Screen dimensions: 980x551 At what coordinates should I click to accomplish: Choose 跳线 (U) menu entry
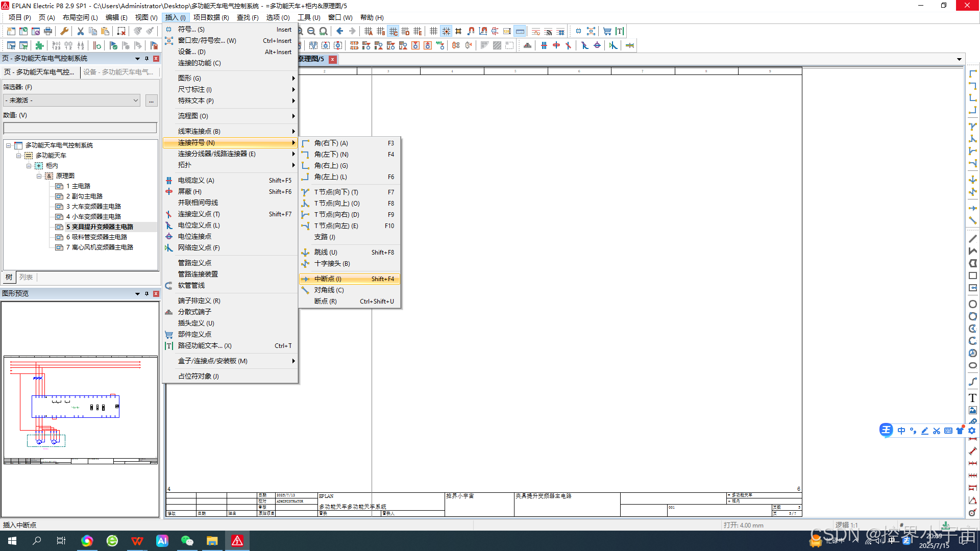[x=350, y=253]
